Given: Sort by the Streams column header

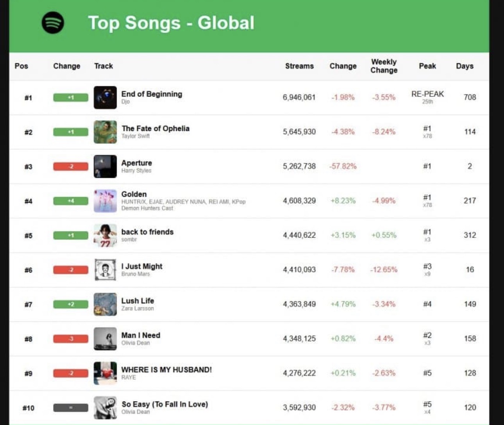Looking at the screenshot, I should coord(299,66).
